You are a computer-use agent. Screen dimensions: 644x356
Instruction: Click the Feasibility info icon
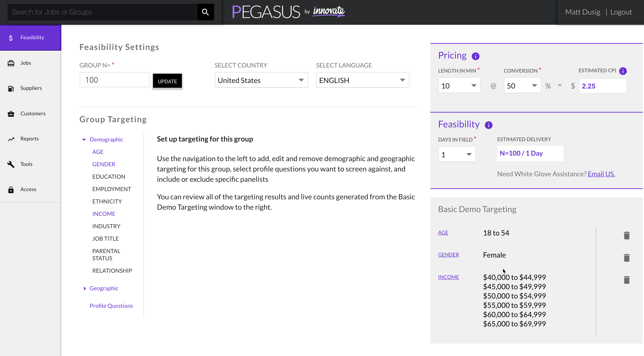pyautogui.click(x=489, y=125)
